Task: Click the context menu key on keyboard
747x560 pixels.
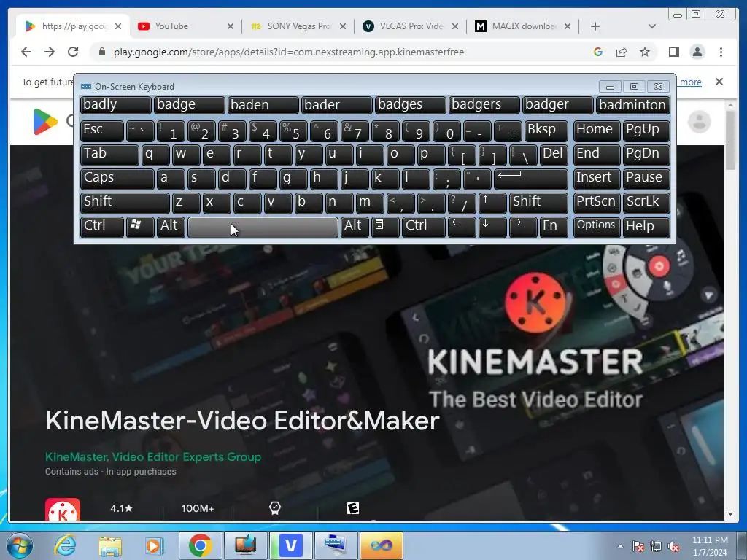Action: [x=385, y=226]
